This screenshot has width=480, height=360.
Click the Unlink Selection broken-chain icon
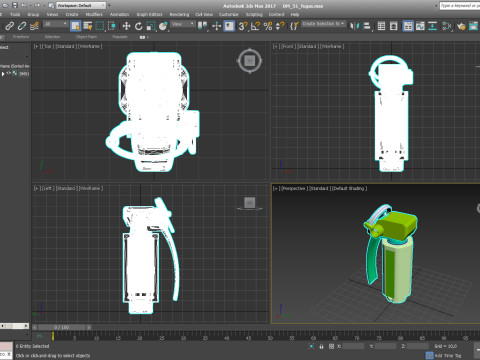point(22,26)
